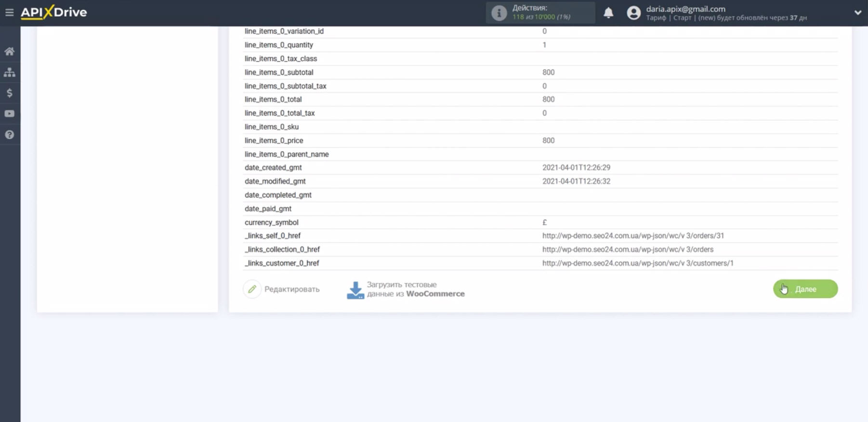
Task: Click the date_paid_gmt field name
Action: click(x=268, y=209)
